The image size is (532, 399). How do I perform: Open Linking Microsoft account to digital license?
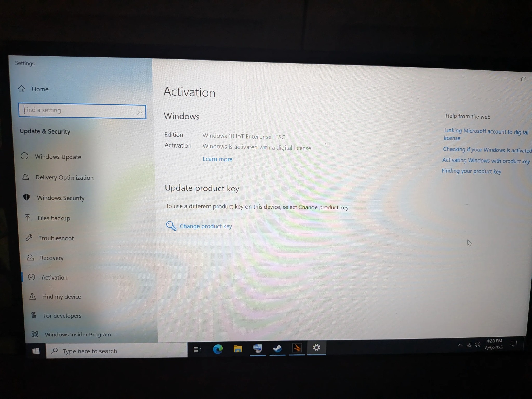tap(486, 135)
